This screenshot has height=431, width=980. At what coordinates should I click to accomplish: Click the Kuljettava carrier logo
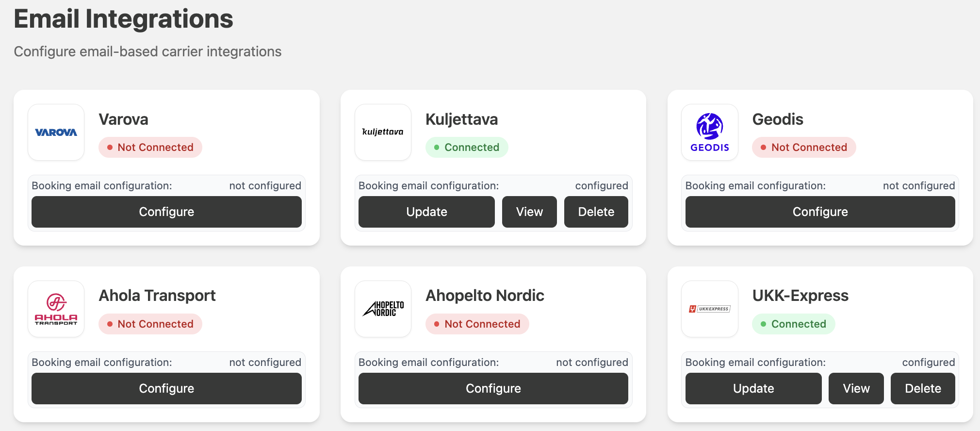pyautogui.click(x=383, y=133)
